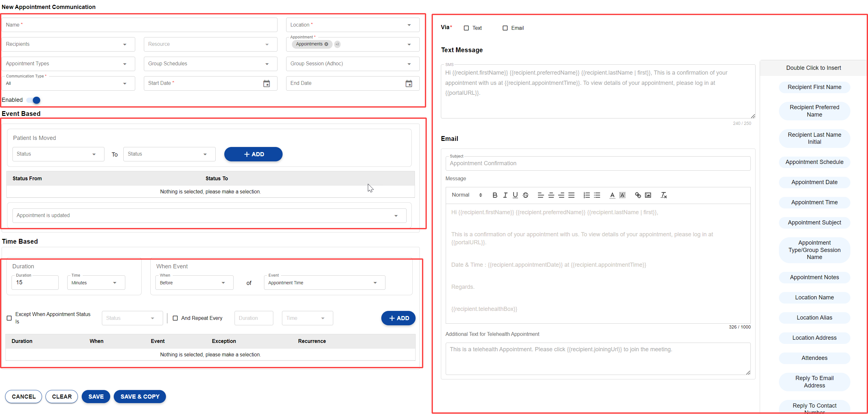Screen dimensions: 868x414
Task: Check the And Repeat Every box
Action: [x=175, y=318]
